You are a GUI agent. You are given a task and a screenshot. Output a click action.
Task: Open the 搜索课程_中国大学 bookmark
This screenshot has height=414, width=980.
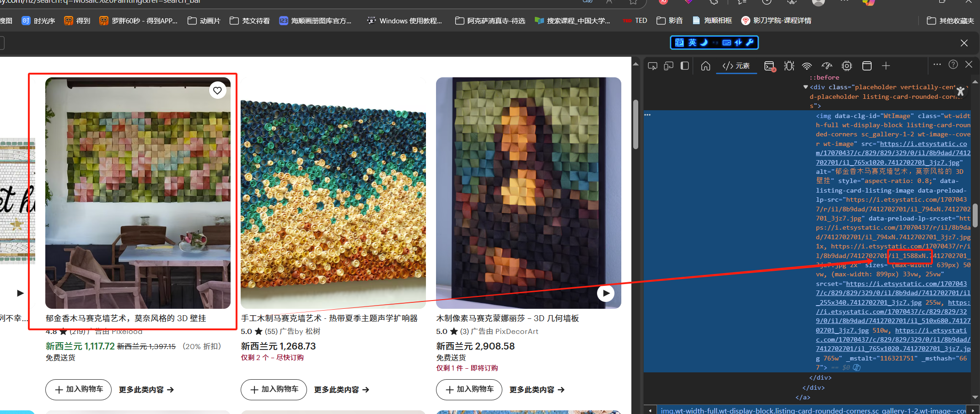coord(572,21)
